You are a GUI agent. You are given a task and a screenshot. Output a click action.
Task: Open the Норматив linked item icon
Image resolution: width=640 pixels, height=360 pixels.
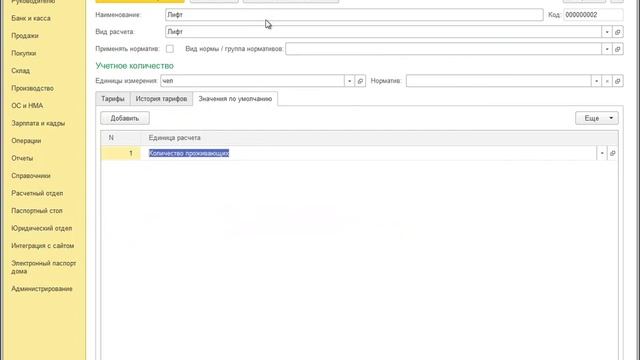(x=618, y=81)
